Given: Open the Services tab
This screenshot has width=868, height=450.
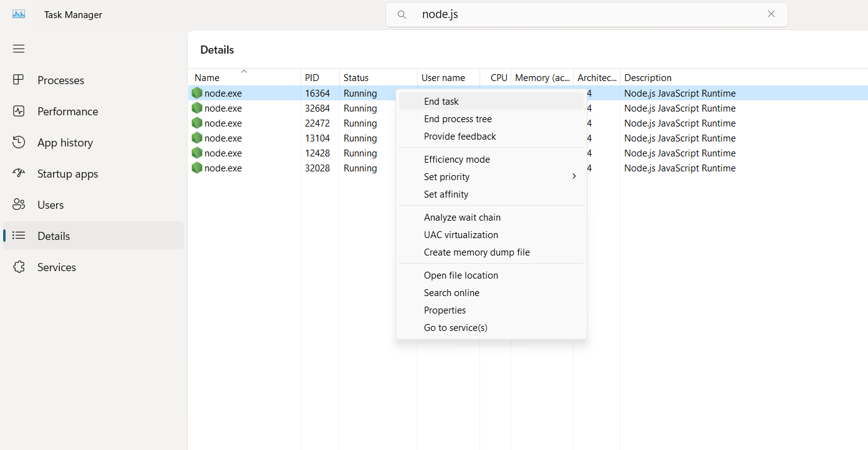Looking at the screenshot, I should click(94, 267).
